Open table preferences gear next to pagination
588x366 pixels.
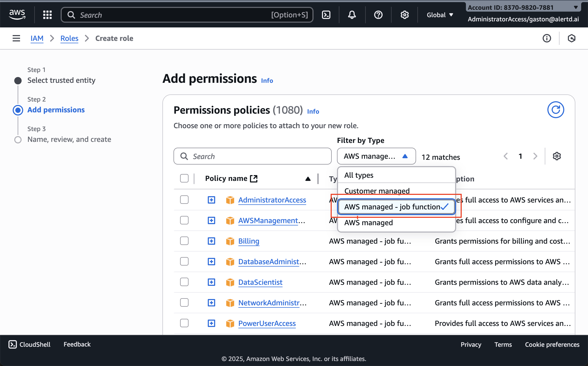tap(557, 156)
